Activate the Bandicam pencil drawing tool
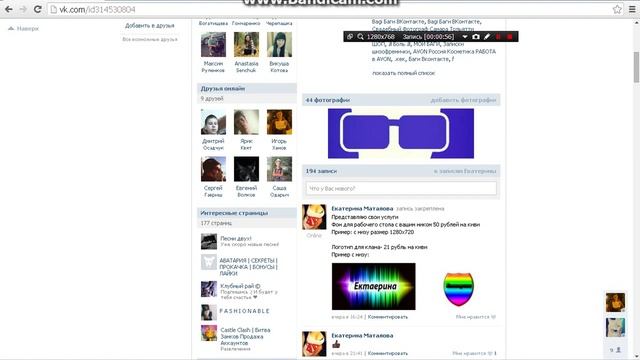The width and height of the screenshot is (640, 360). tap(487, 37)
